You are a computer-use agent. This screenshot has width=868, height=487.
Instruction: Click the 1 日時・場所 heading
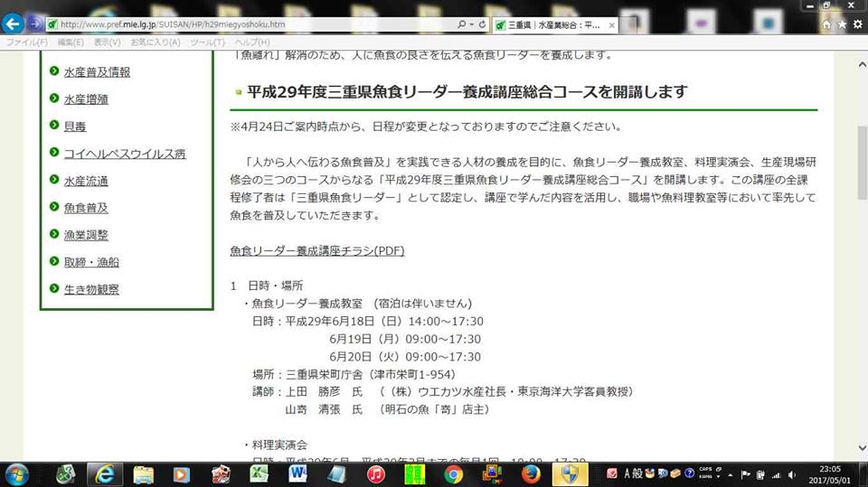266,286
